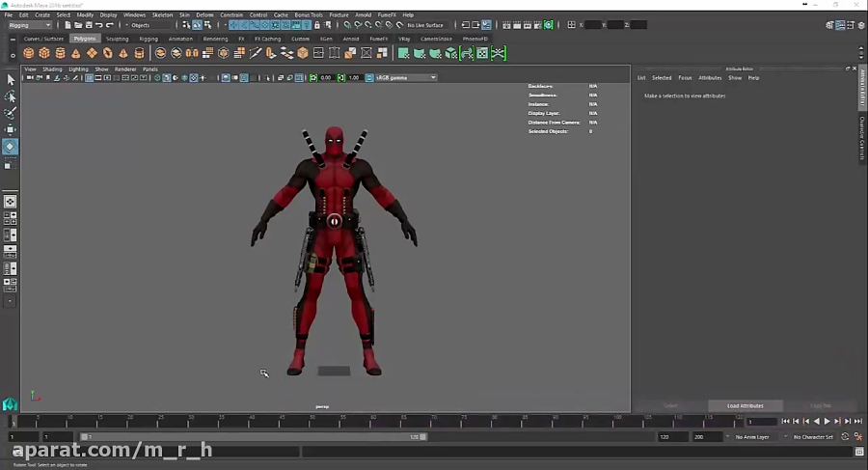
Task: Click the Undo arrow icon
Action: pyautogui.click(x=99, y=25)
